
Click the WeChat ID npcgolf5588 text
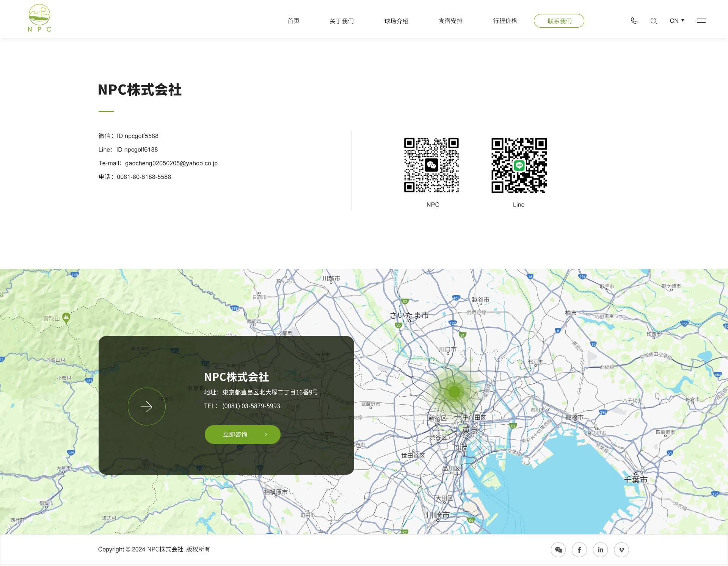[138, 136]
